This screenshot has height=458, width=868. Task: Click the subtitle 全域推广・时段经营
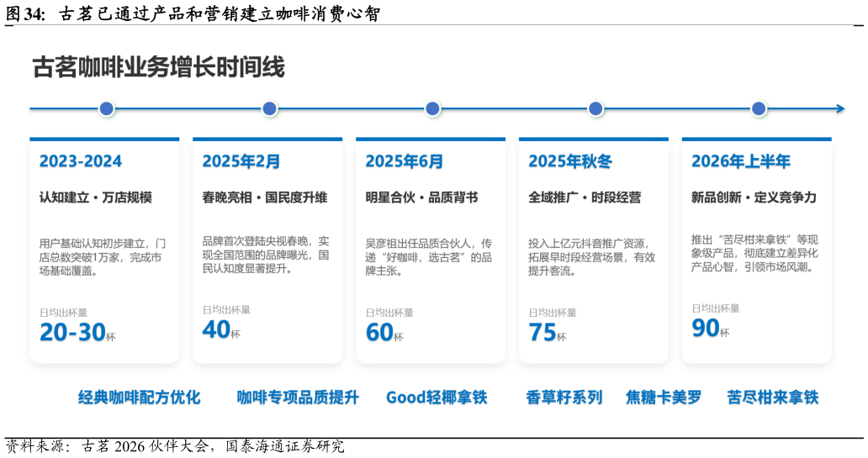click(585, 197)
